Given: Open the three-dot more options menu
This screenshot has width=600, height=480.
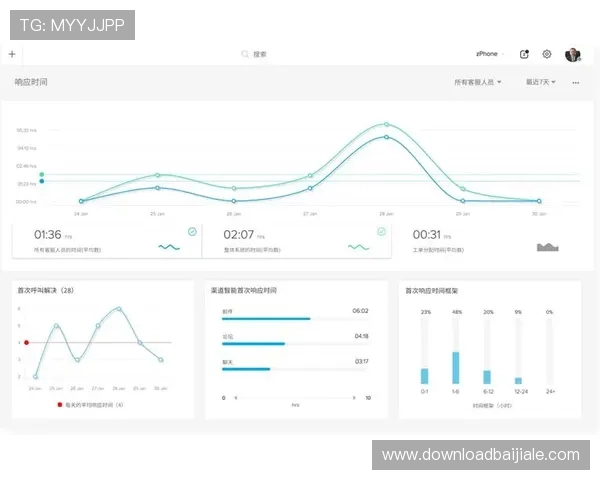Looking at the screenshot, I should [x=575, y=82].
